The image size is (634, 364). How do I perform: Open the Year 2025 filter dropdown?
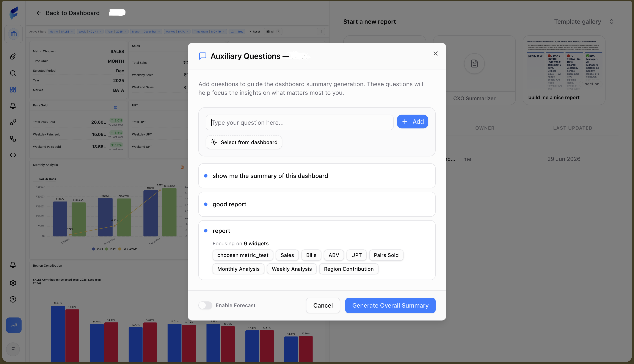(x=117, y=31)
